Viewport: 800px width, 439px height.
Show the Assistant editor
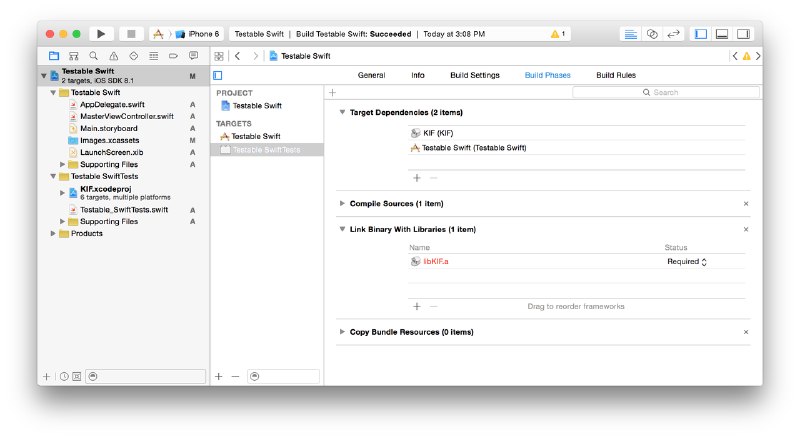652,34
